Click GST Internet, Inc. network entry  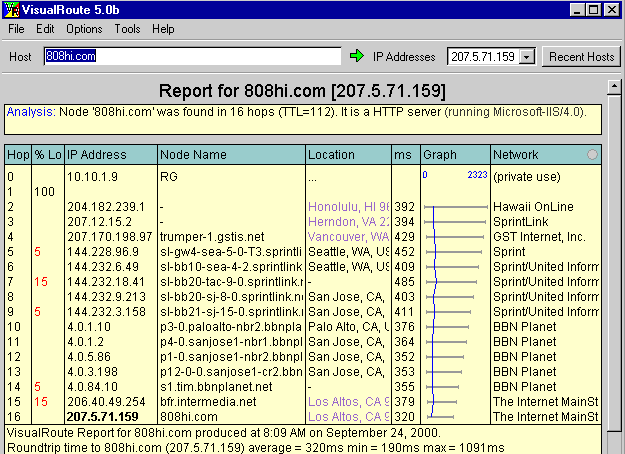click(539, 237)
